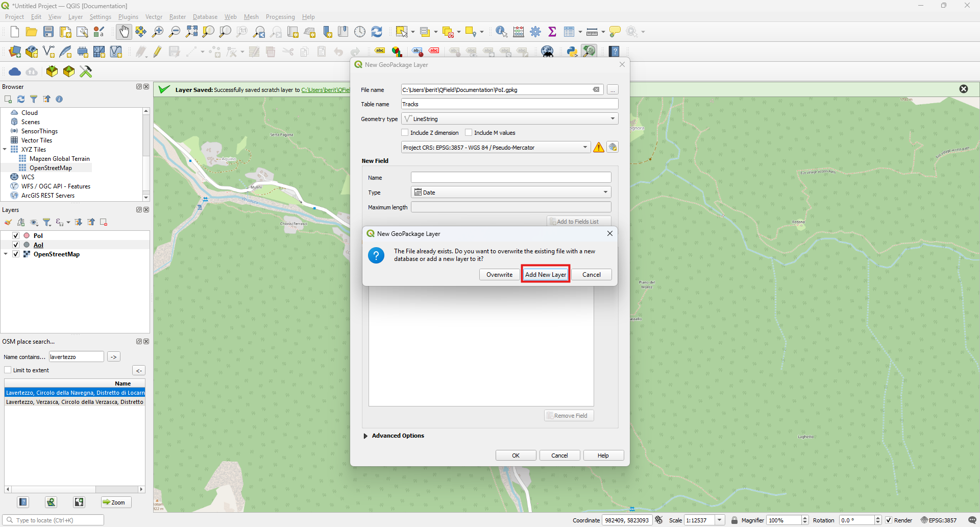This screenshot has width=980, height=527.
Task: Enable Include Z dimension checkbox
Action: click(405, 133)
